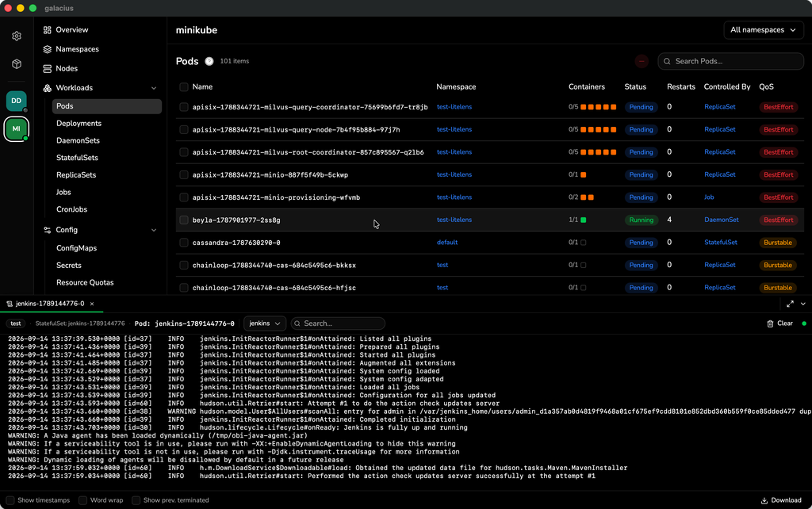Click the Nodes server icon

coord(47,68)
